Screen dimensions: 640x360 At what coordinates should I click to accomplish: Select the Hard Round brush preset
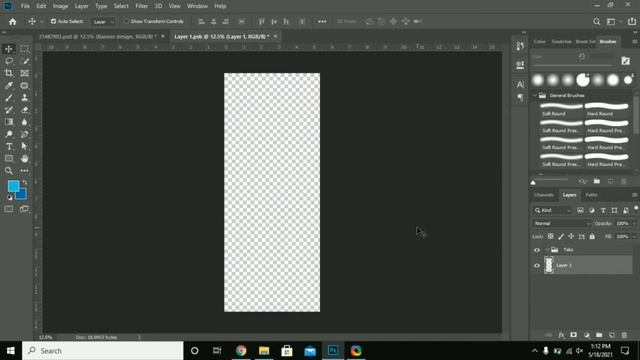pyautogui.click(x=607, y=109)
